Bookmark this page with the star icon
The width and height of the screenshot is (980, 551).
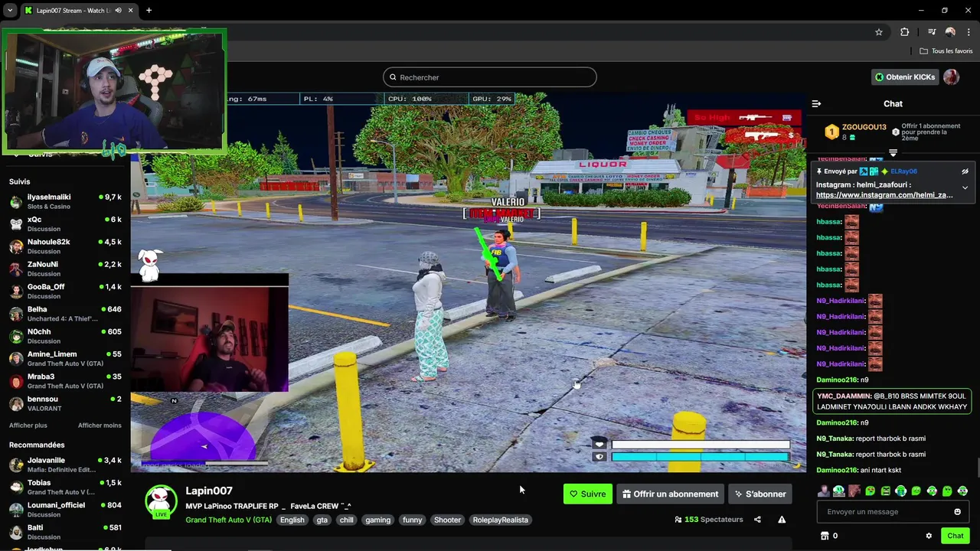coord(879,32)
